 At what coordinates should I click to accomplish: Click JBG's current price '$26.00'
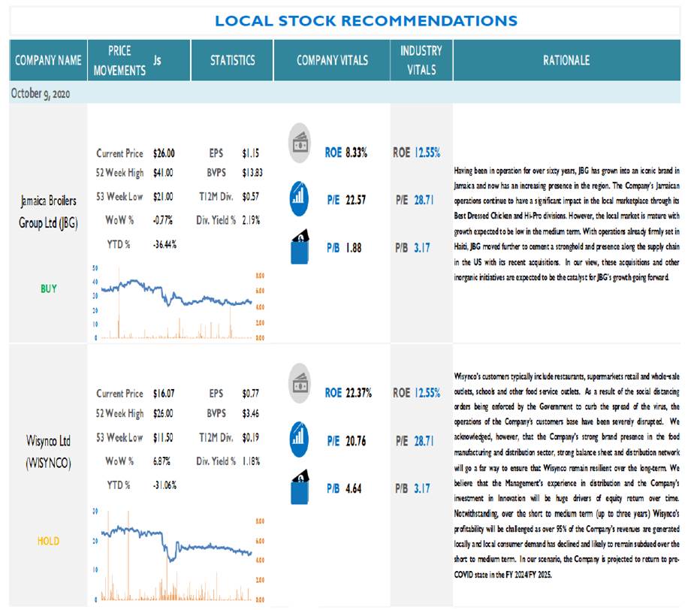pyautogui.click(x=164, y=153)
